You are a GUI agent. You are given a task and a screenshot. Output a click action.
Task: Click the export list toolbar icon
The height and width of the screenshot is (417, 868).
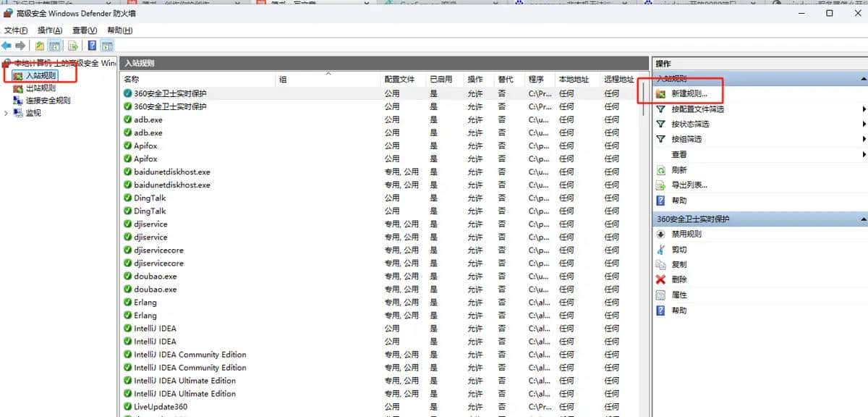72,45
